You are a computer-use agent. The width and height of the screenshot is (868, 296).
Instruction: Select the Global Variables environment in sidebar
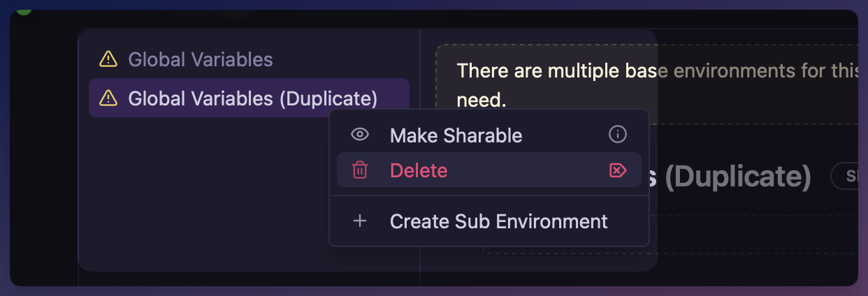[x=201, y=59]
